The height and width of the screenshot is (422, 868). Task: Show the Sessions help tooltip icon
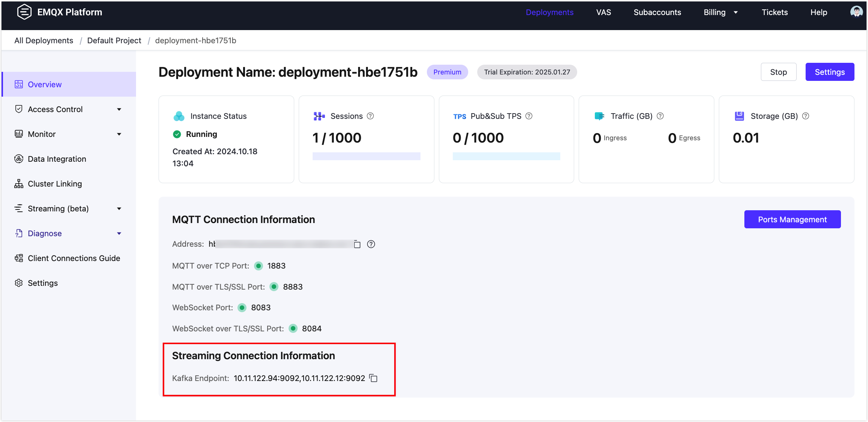point(370,116)
